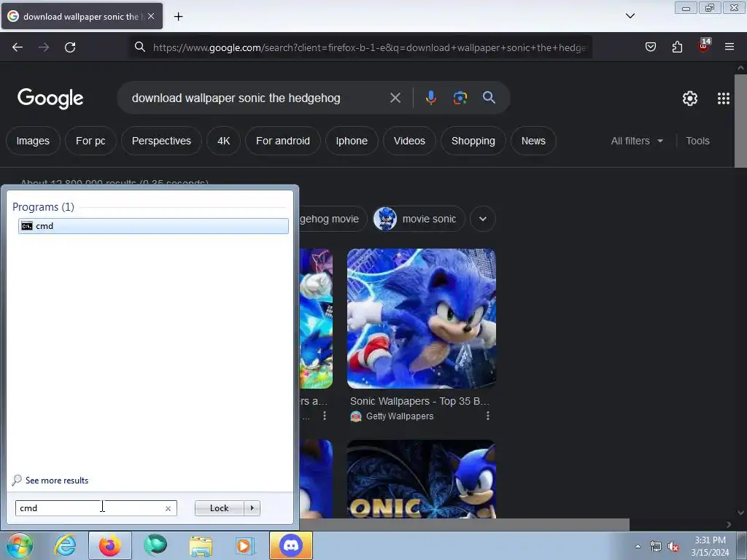Show hidden tray icons arrow
This screenshot has width=747, height=560.
(638, 546)
